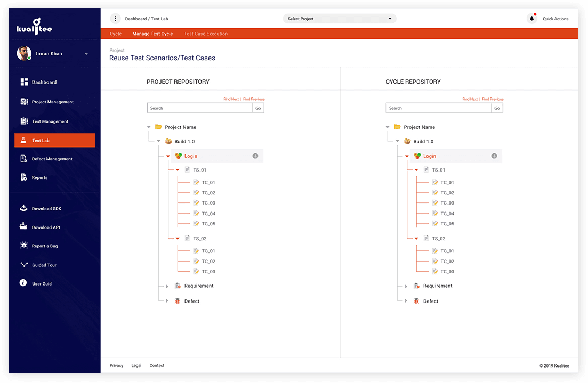This screenshot has width=588, height=383.
Task: Expand Defect in Project Repository
Action: (x=167, y=301)
